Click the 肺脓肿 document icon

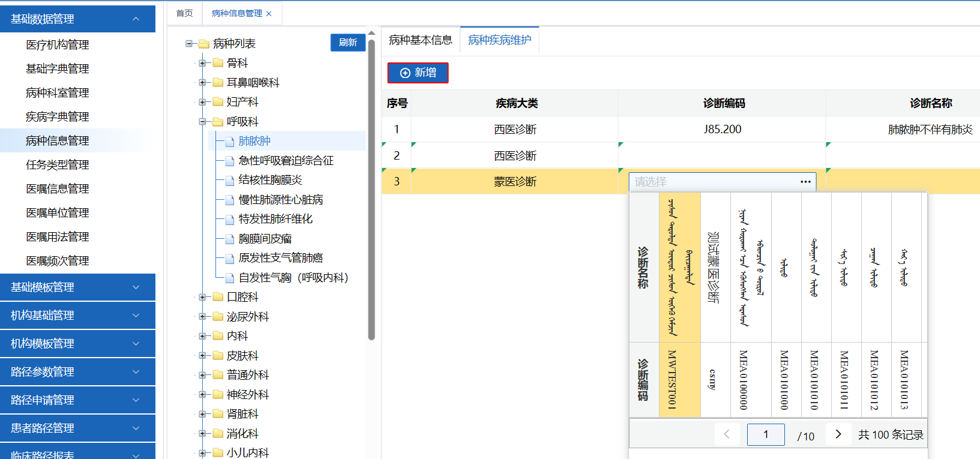[229, 142]
